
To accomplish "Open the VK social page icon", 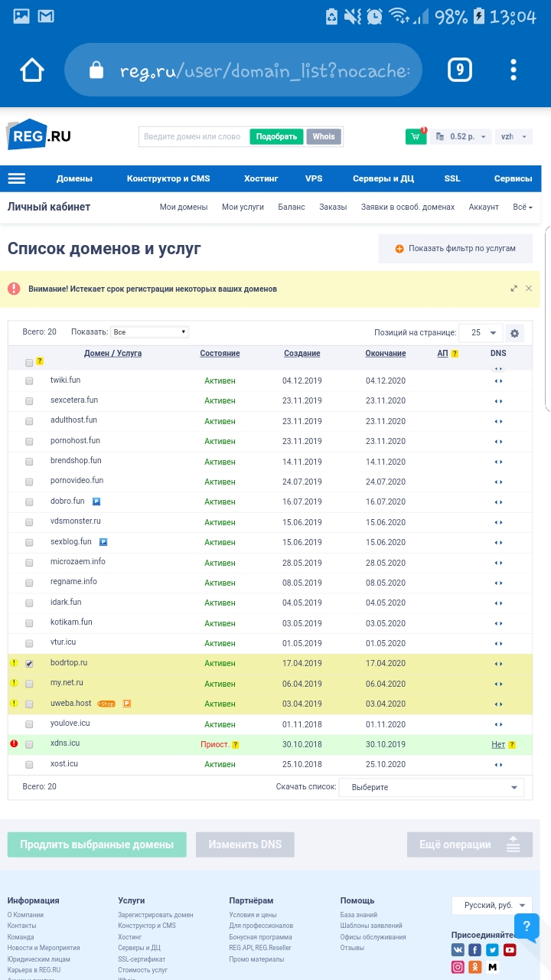I will point(458,950).
